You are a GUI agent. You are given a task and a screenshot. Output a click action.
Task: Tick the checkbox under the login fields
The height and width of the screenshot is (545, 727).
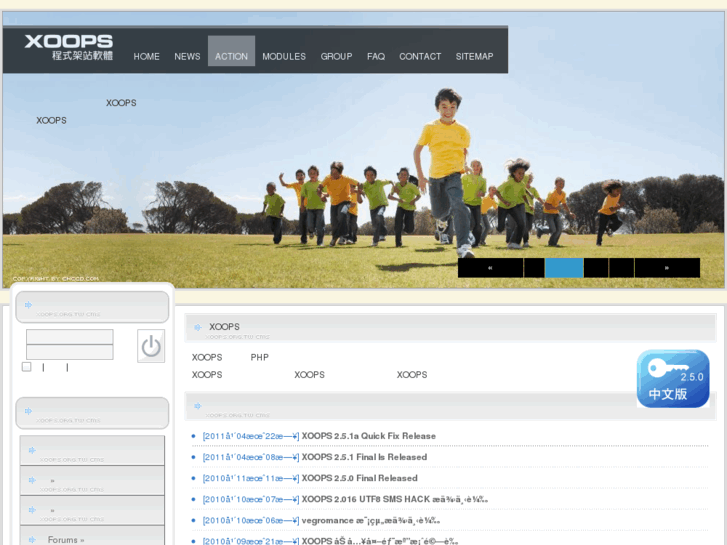[x=26, y=367]
